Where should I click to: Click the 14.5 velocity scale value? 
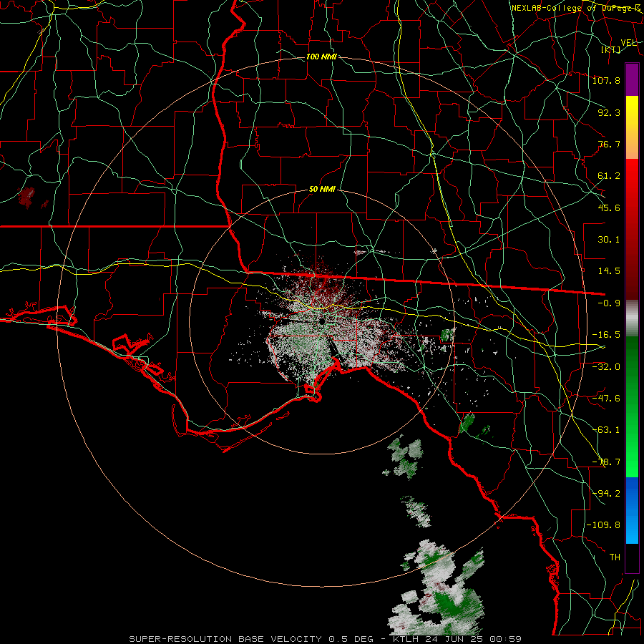[609, 271]
